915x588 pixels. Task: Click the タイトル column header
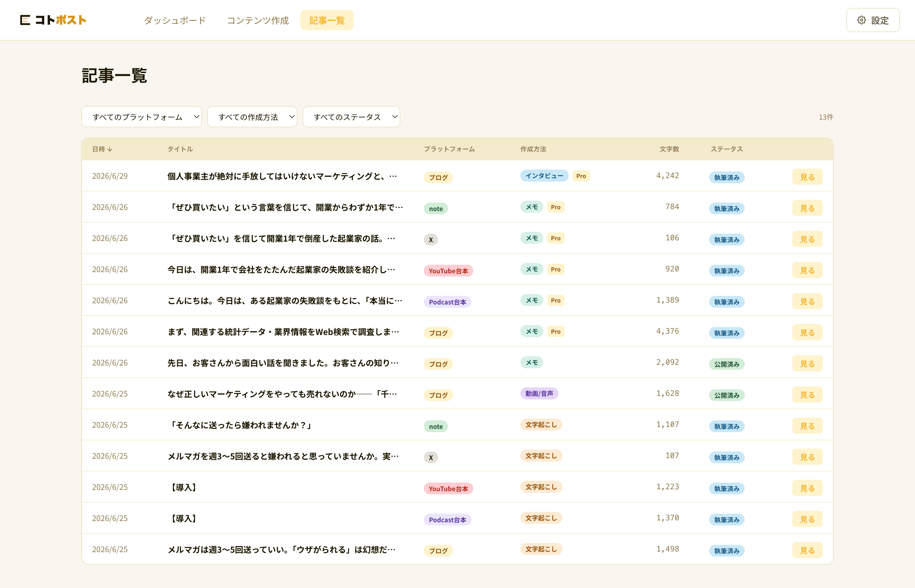coord(180,149)
